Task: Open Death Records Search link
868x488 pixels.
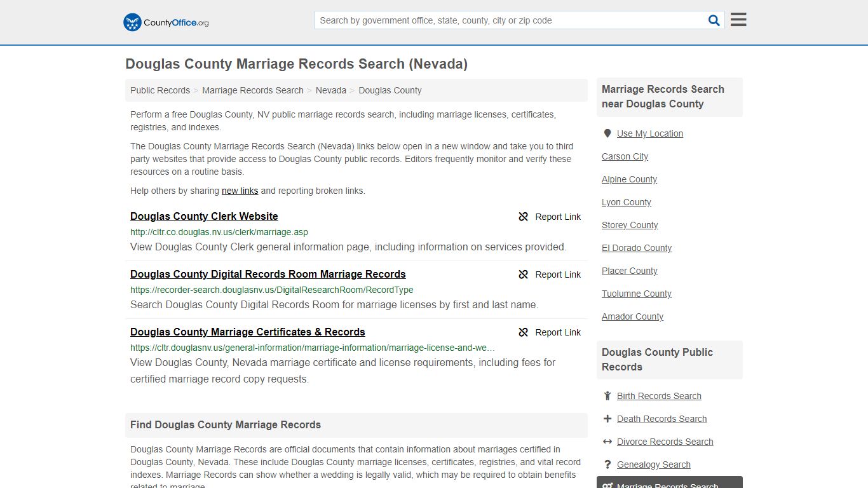Action: 662,419
